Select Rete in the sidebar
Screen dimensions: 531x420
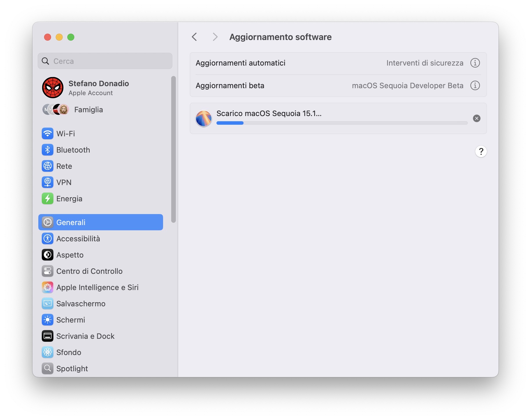[100, 166]
